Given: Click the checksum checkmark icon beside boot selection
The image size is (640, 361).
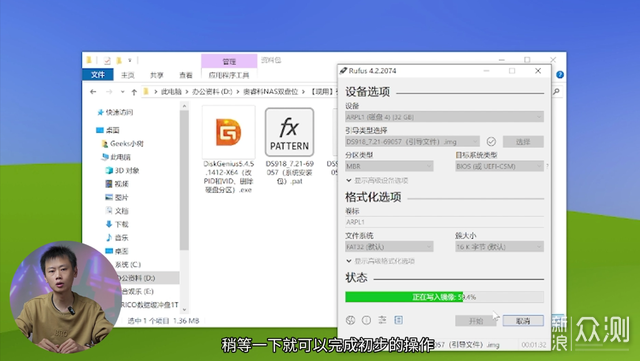Looking at the screenshot, I should pyautogui.click(x=491, y=142).
